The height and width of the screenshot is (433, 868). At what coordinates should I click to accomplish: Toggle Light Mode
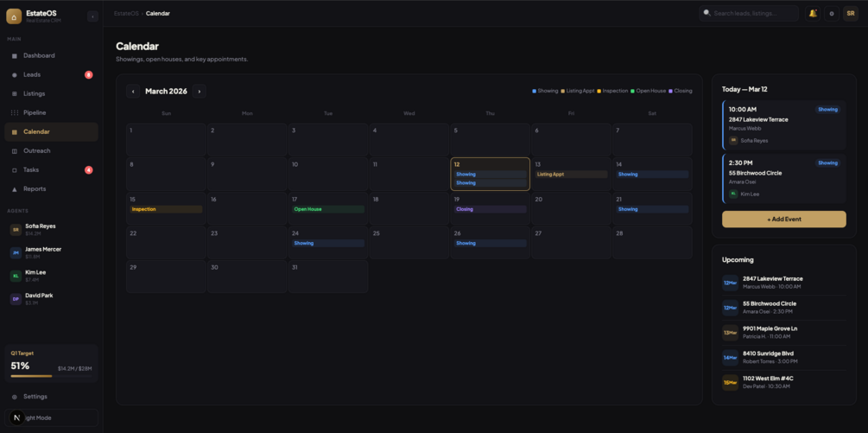(52, 418)
